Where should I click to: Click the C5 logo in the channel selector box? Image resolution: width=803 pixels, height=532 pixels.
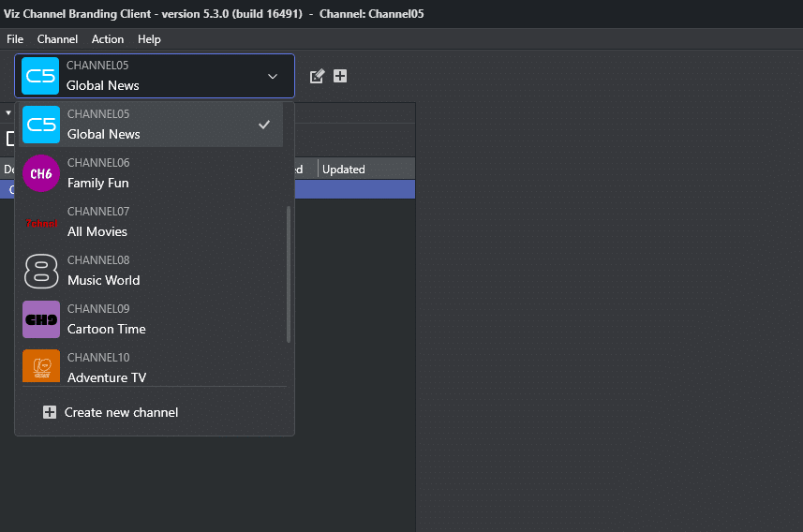coord(40,76)
